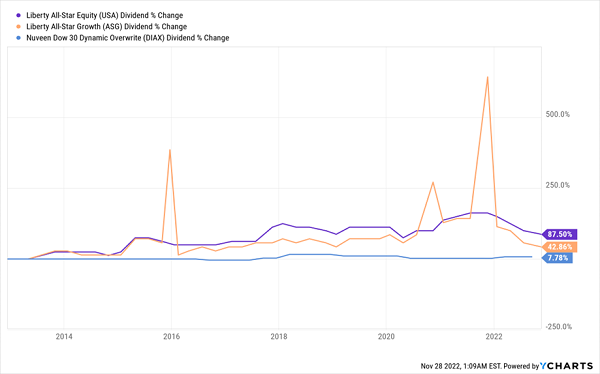Click the orange Liberty All-Star Growth legend dot
This screenshot has height=374, width=600.
18,27
